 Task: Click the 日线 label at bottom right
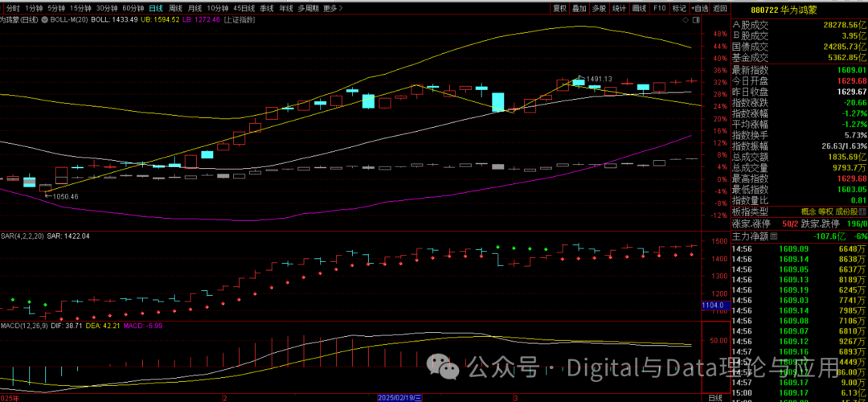(715, 397)
